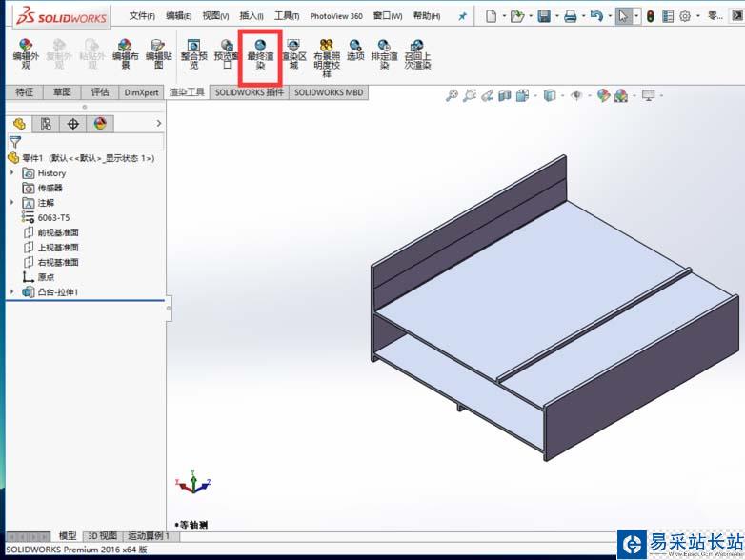This screenshot has width=745, height=560.
Task: Open DisplayManager color ball tab
Action: click(100, 124)
